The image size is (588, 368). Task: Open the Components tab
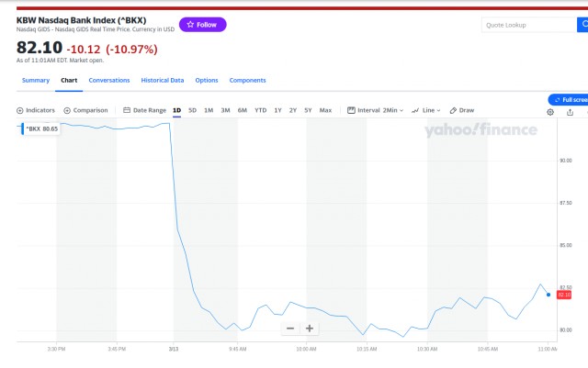coord(247,80)
